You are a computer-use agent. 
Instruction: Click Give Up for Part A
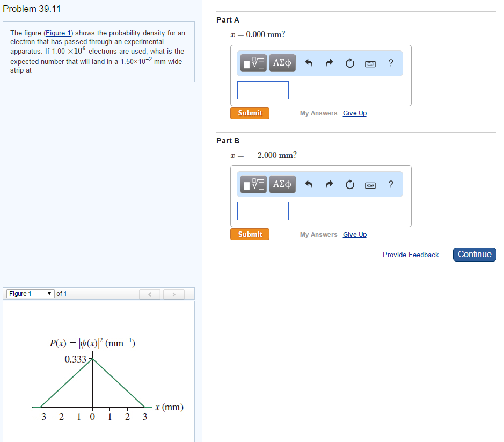[x=354, y=113]
